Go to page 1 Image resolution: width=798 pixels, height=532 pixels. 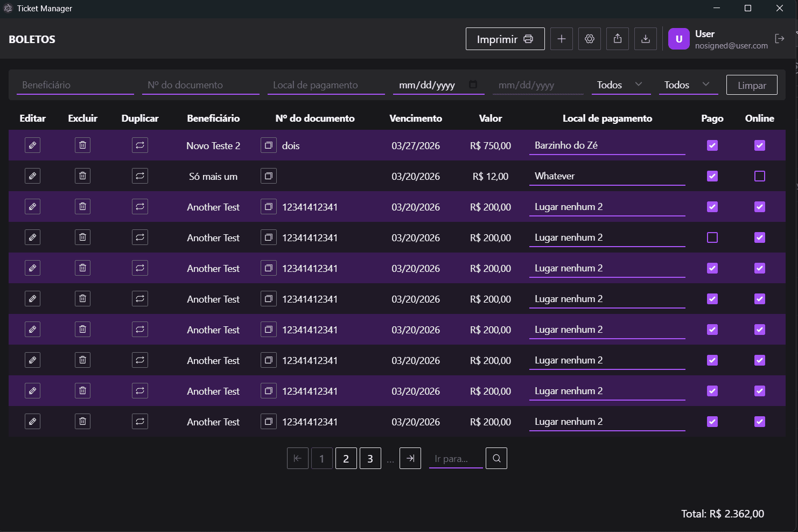(x=322, y=458)
